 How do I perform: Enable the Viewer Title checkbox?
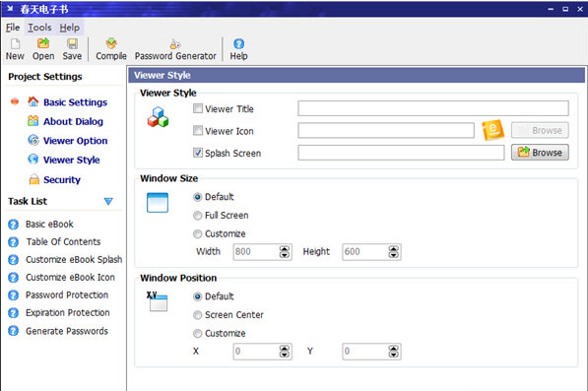[198, 108]
